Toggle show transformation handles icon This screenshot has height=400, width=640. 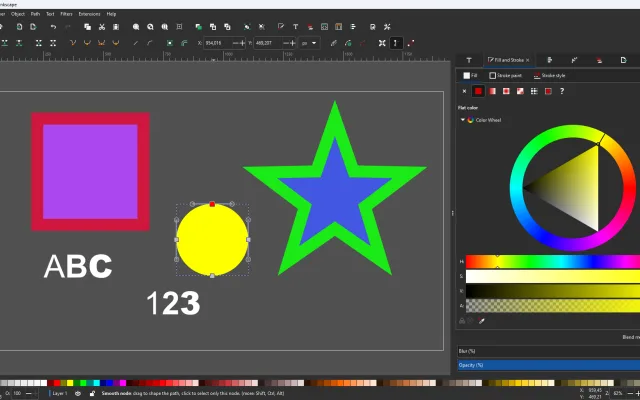coord(382,43)
